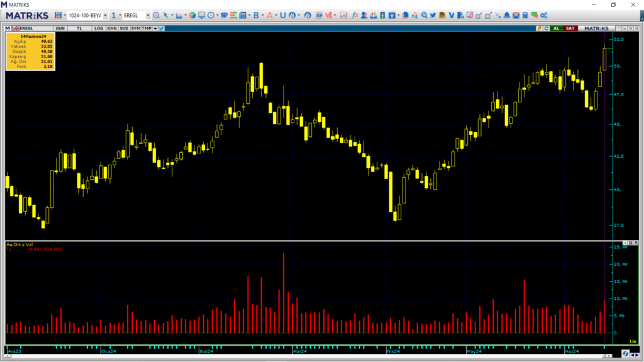The height and width of the screenshot is (362, 644).
Task: Toggle the LOG scale button
Action: [99, 28]
